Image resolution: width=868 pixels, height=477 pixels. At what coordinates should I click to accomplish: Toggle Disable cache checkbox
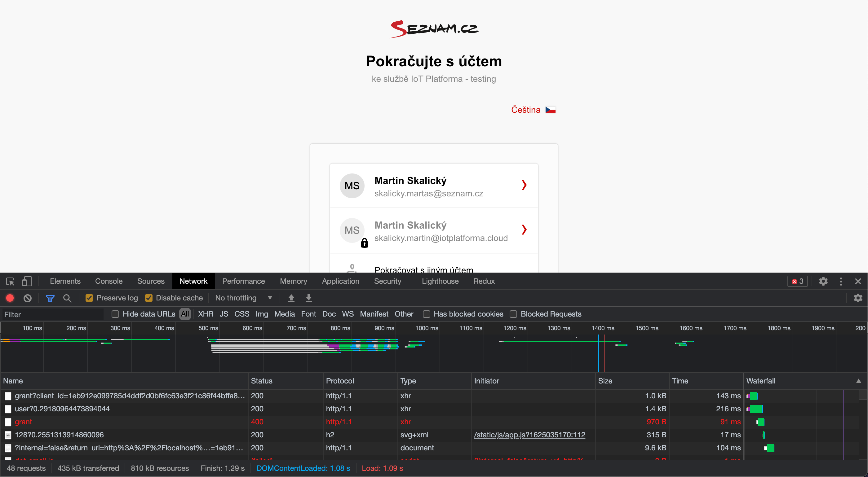148,298
